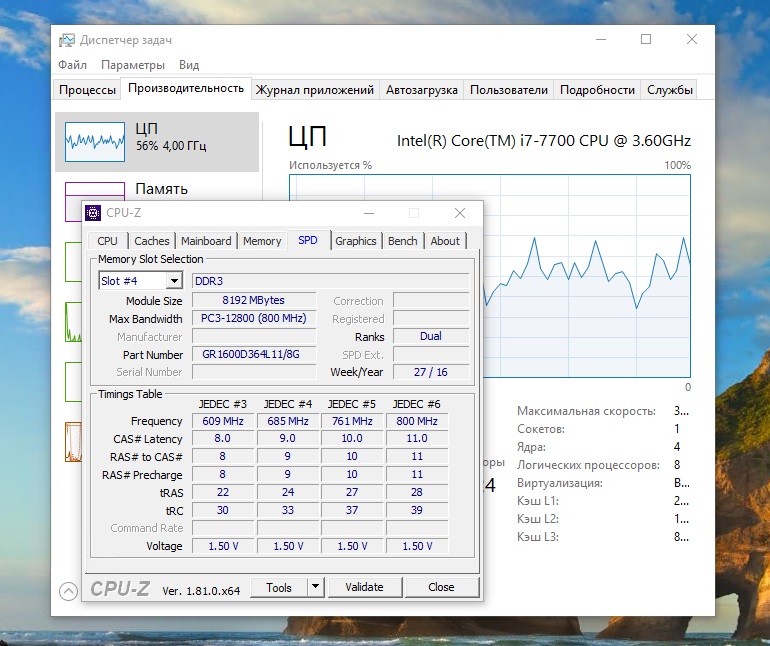Minimize the CPU-Z window
The height and width of the screenshot is (646, 770).
coord(369,213)
